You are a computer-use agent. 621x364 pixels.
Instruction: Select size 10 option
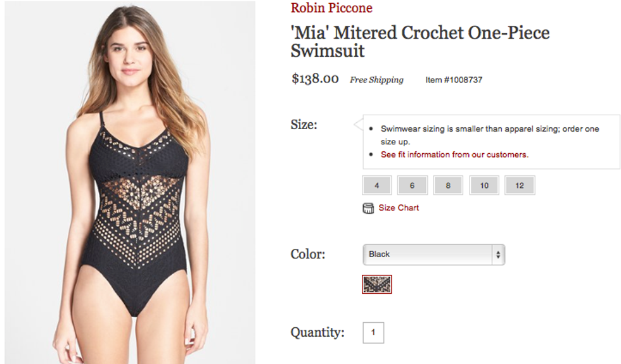click(484, 185)
